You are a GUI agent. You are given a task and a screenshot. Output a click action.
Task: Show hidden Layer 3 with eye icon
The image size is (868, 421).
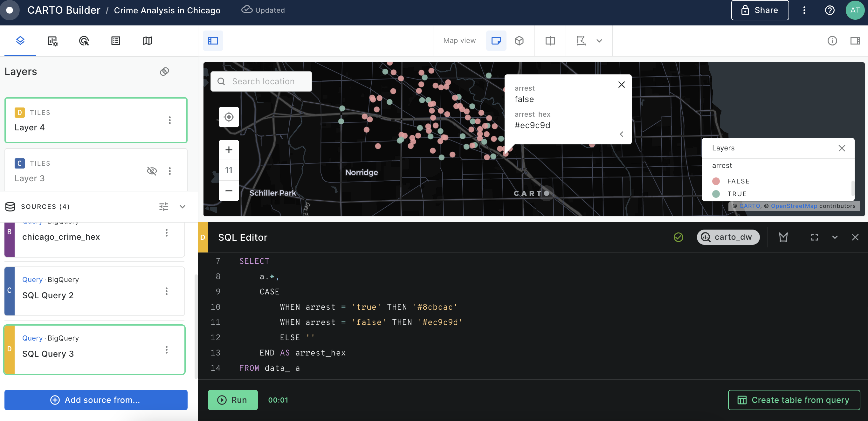click(152, 171)
